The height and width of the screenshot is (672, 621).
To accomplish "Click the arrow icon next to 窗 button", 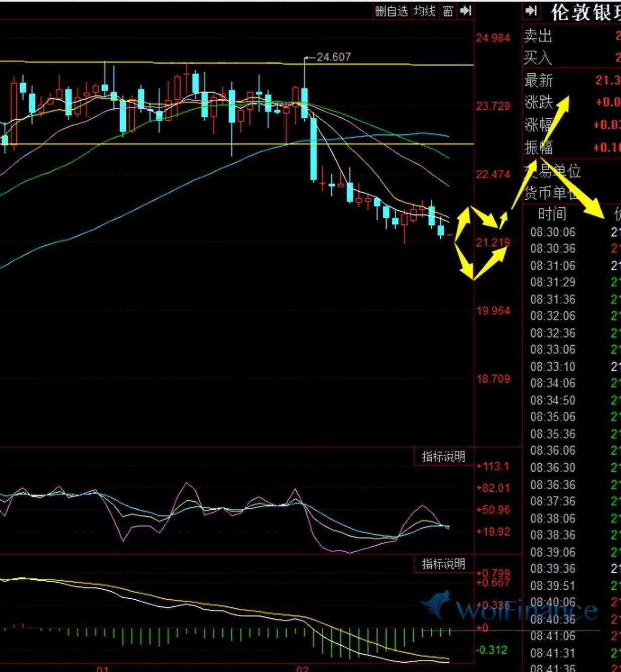I will 465,11.
